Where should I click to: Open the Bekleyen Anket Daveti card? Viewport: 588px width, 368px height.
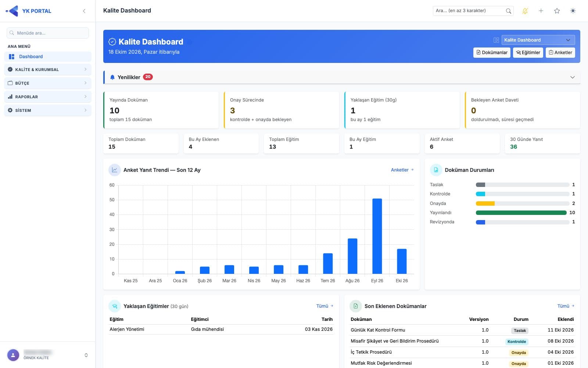pyautogui.click(x=523, y=110)
